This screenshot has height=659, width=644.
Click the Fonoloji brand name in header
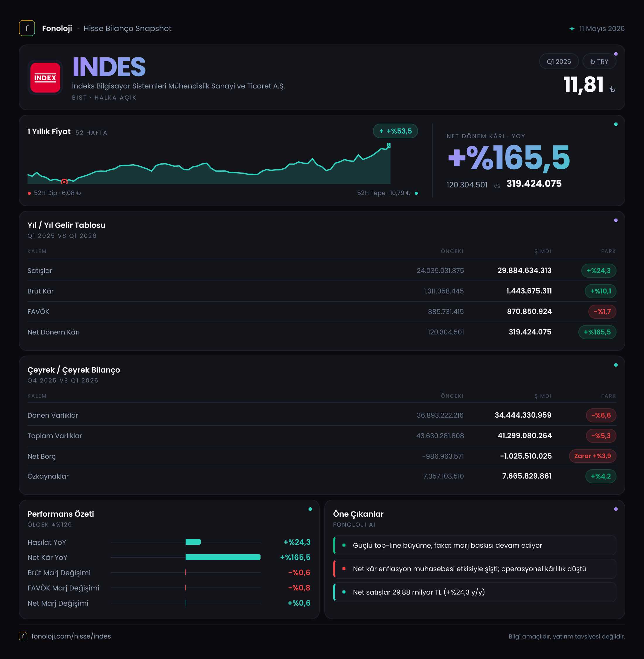tap(57, 28)
